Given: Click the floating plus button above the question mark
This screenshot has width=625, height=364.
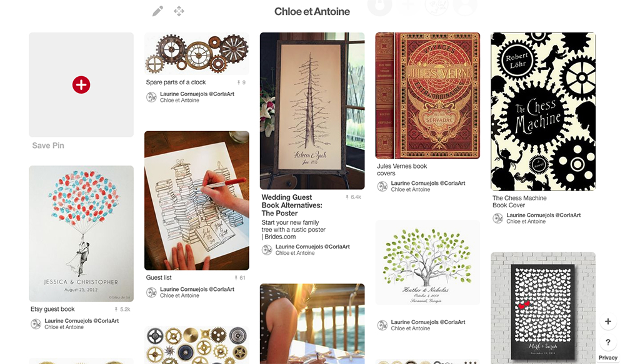Looking at the screenshot, I should tap(608, 322).
